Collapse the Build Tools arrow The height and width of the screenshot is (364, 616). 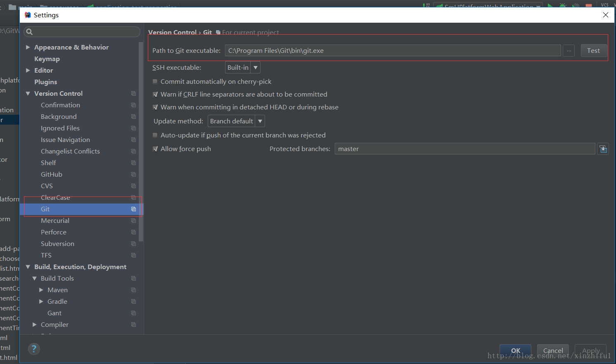coord(35,279)
